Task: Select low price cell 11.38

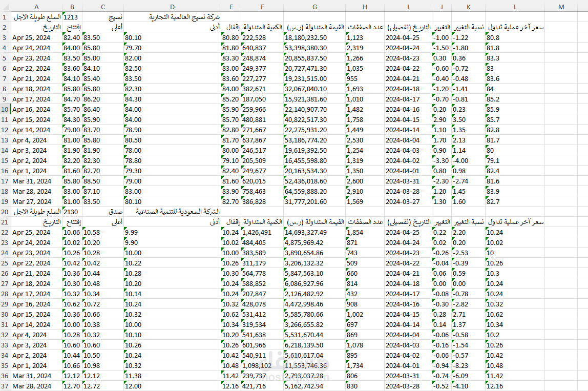Action: [x=172, y=376]
